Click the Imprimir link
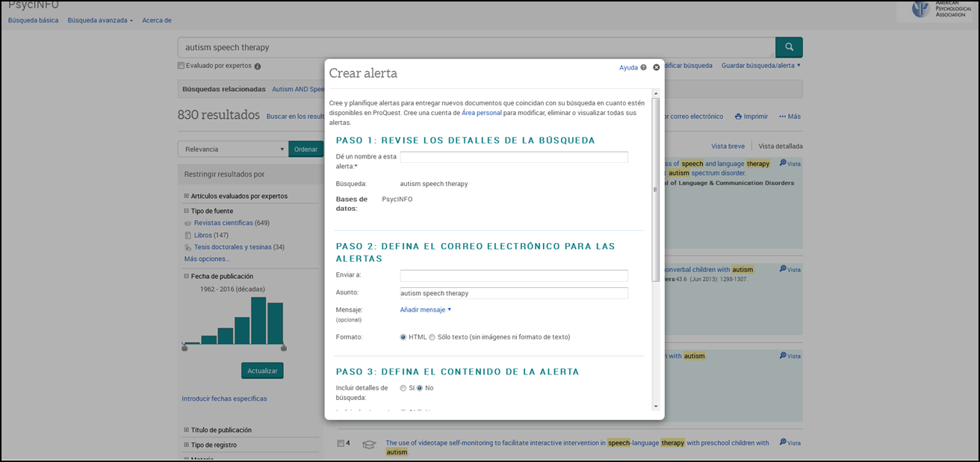 756,117
